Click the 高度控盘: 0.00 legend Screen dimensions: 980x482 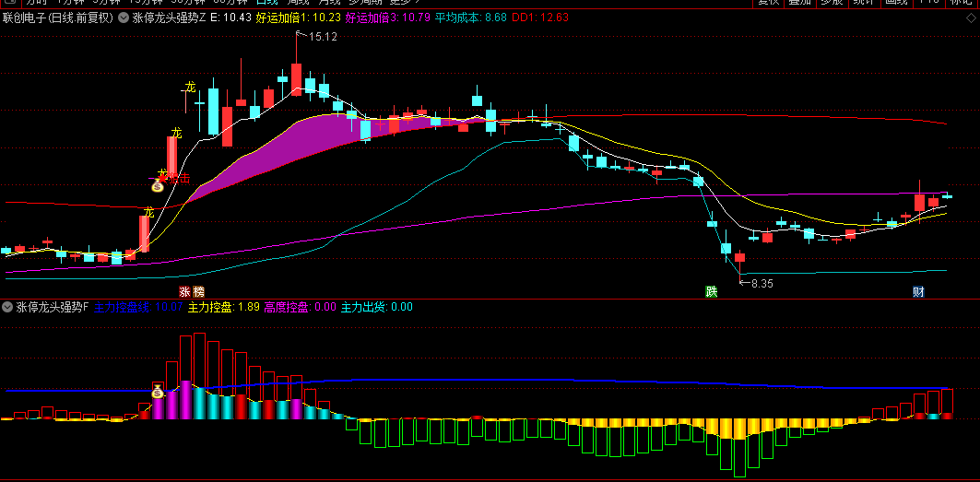(x=300, y=307)
